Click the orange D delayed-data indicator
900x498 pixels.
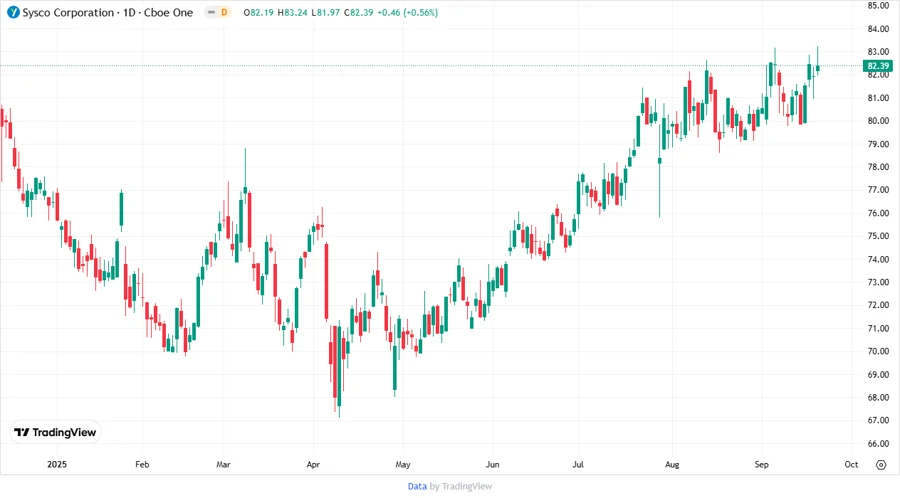coord(224,13)
